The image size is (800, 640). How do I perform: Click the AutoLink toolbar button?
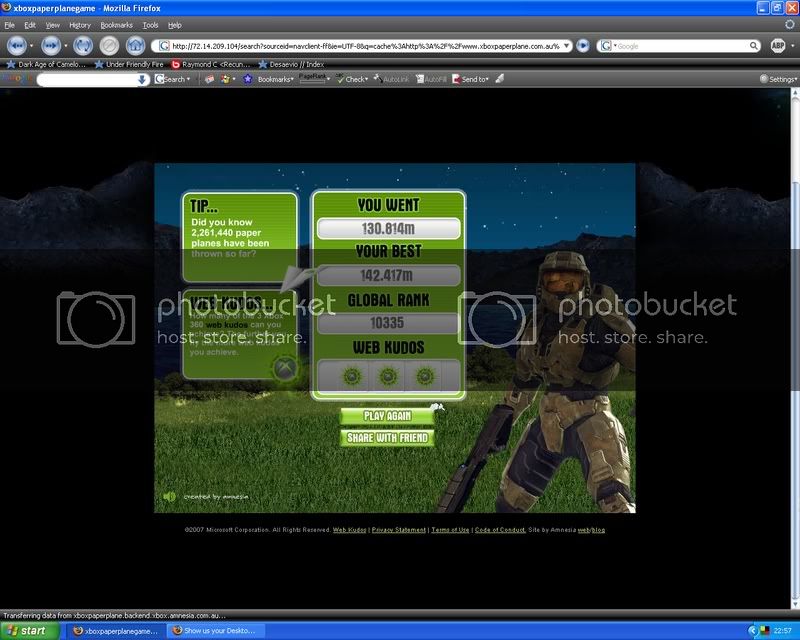pos(391,79)
